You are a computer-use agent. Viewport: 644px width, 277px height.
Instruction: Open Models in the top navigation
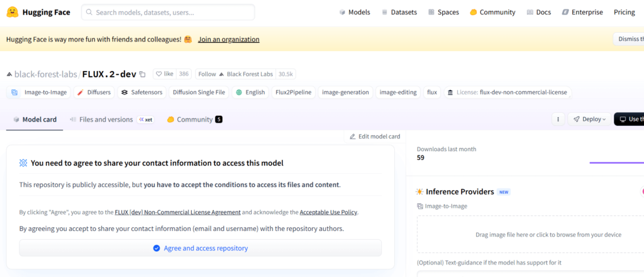pyautogui.click(x=355, y=12)
